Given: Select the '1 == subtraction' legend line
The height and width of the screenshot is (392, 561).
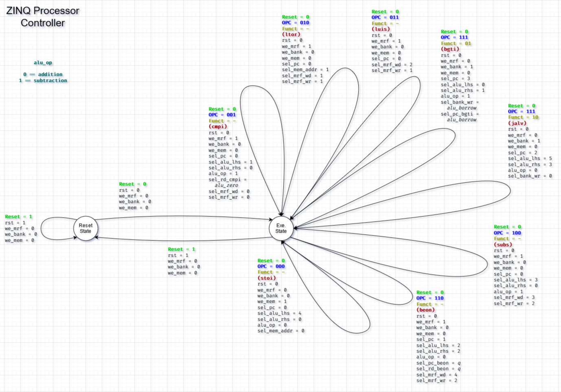Looking at the screenshot, I should pos(43,81).
